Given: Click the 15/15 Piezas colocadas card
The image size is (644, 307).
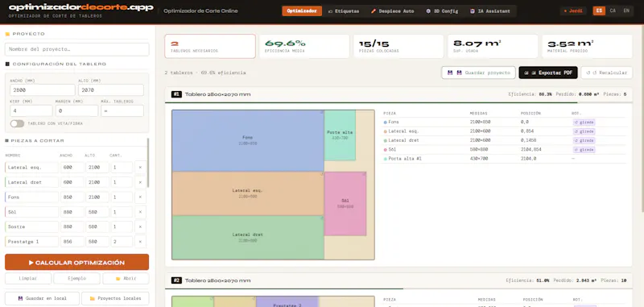Looking at the screenshot, I should (398, 46).
